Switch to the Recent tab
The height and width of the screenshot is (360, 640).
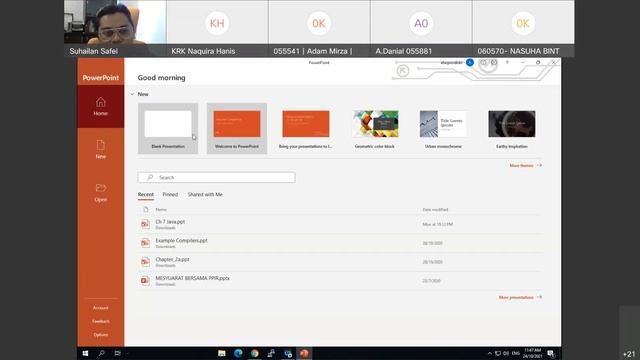click(146, 195)
